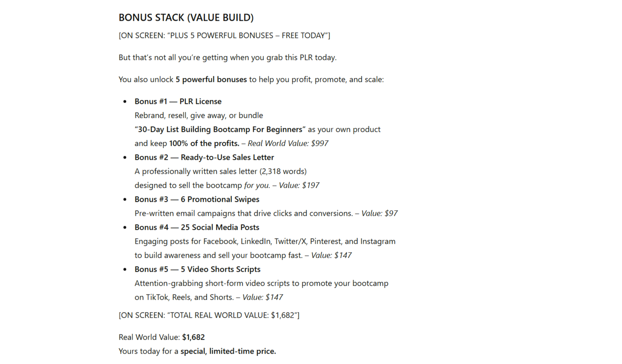Click the "Bonus #4 — 25 Social Media Posts" title

coord(197,227)
